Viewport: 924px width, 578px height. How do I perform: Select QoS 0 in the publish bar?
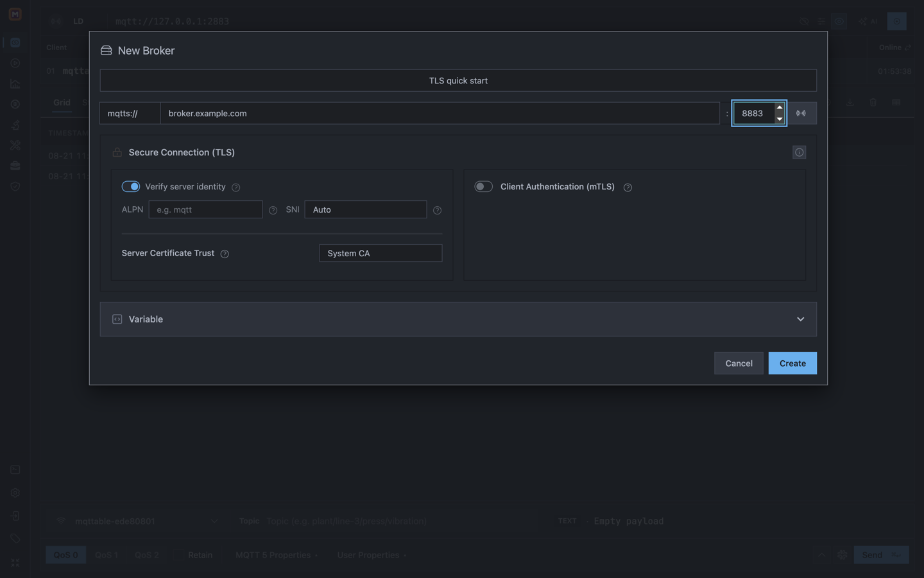(x=65, y=555)
